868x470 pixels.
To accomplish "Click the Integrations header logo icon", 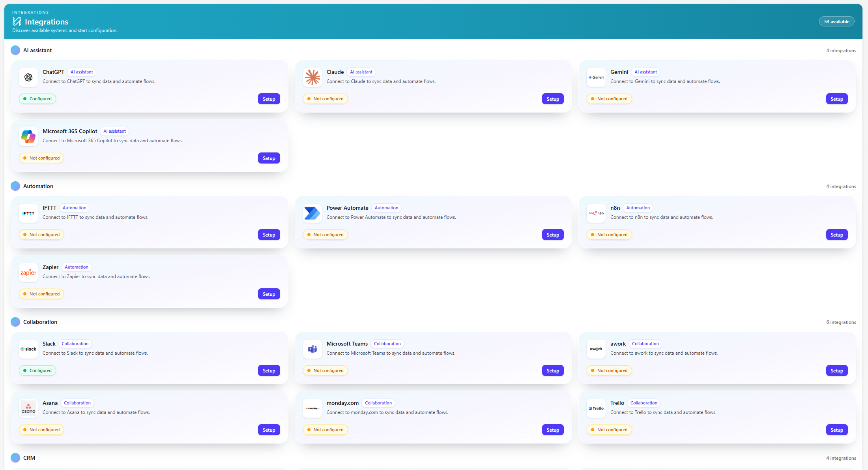I will [17, 21].
